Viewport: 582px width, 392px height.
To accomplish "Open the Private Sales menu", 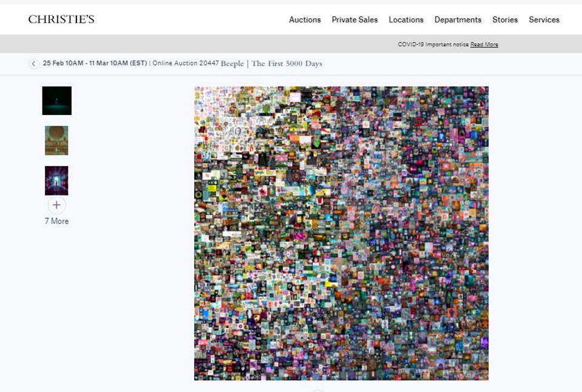I will click(x=355, y=19).
